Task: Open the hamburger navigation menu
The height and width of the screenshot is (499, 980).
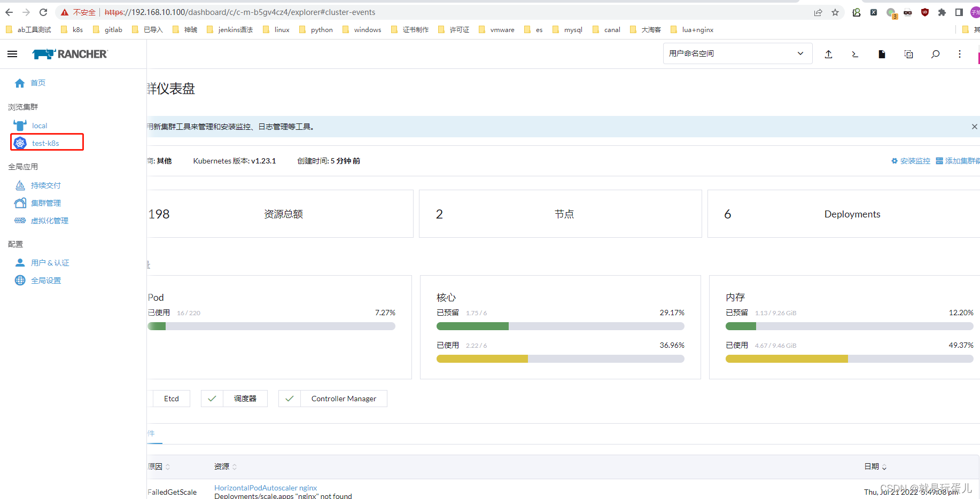Action: [12, 54]
